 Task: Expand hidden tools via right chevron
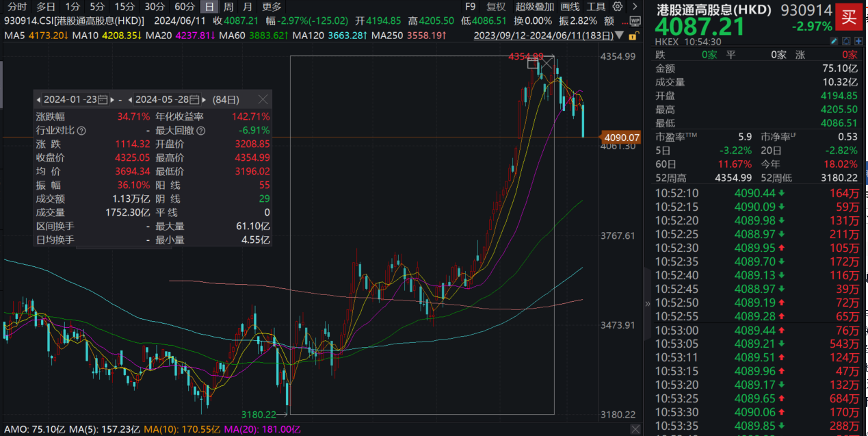click(635, 7)
